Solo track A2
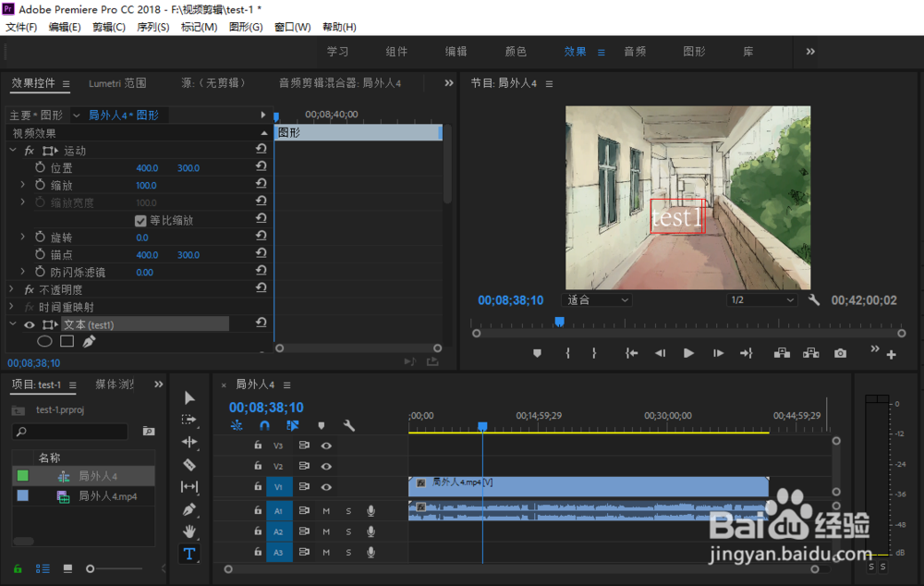Screen dimensions: 924x586 [x=348, y=531]
